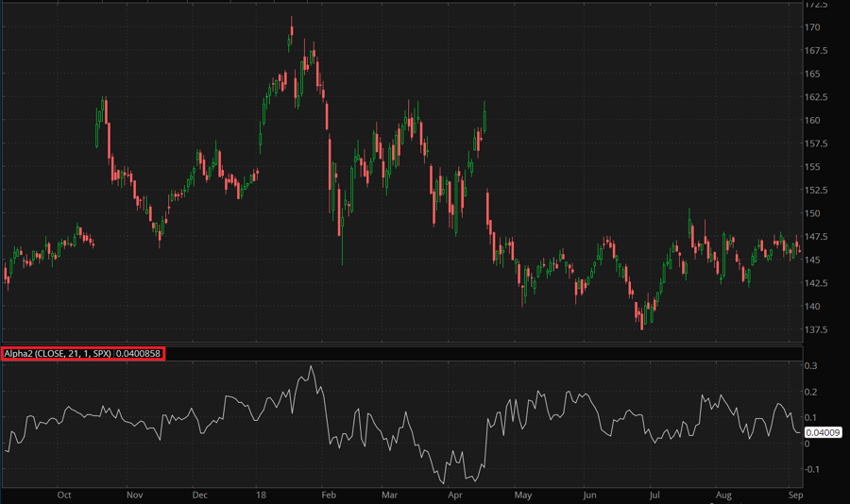
Task: Select the Nov time axis label
Action: point(133,495)
